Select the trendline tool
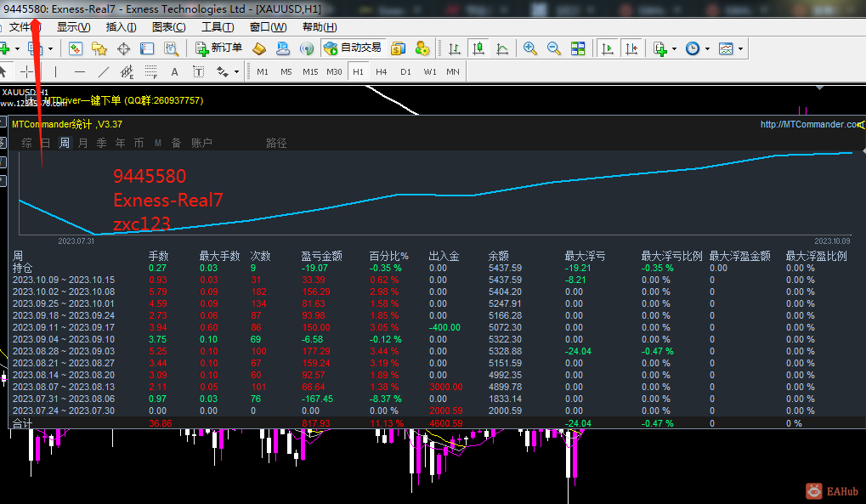866x504 pixels. pyautogui.click(x=104, y=71)
